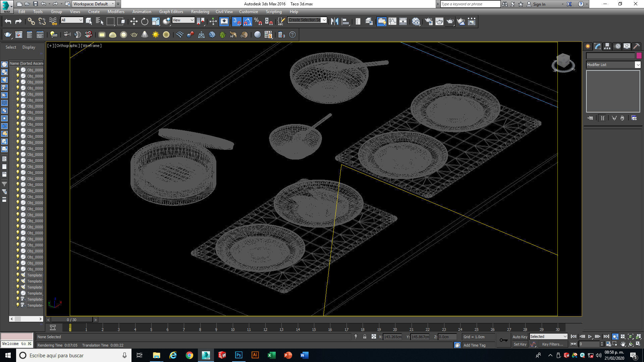This screenshot has width=644, height=362.
Task: Select the Bind to Space Warp tool
Action: tap(53, 22)
